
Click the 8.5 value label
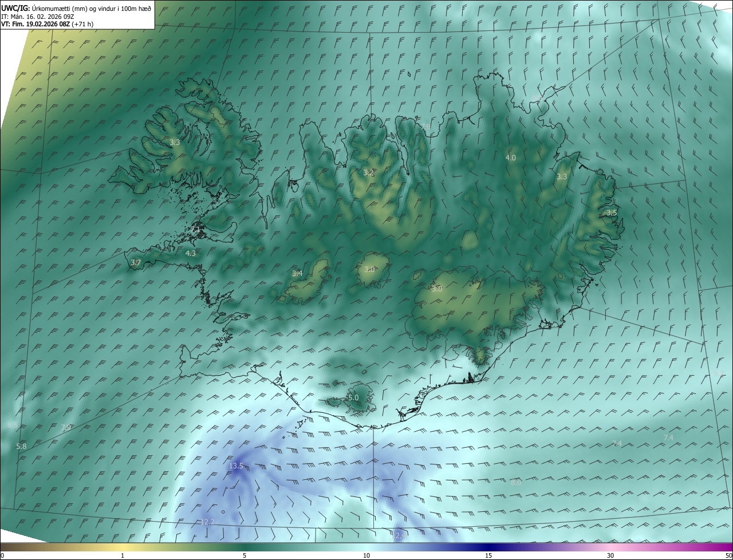tap(12, 425)
